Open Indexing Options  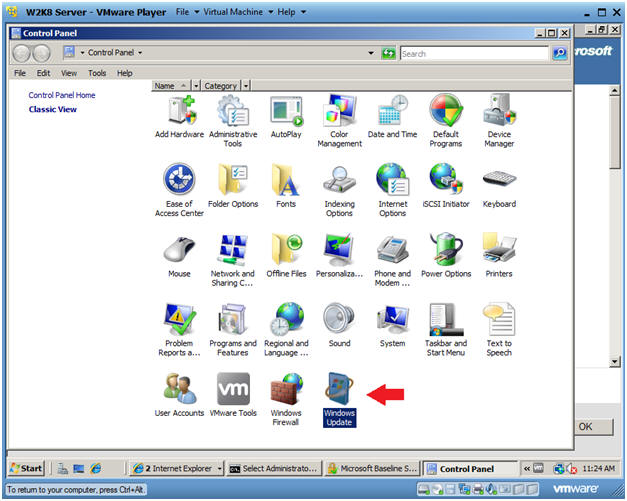pos(339,190)
